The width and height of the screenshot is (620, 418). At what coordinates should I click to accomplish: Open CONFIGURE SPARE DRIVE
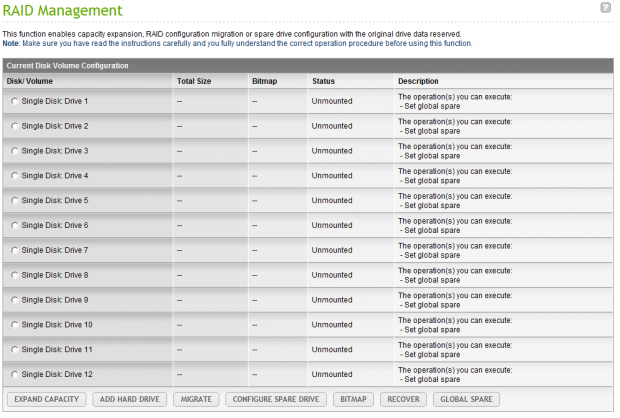pos(276,399)
